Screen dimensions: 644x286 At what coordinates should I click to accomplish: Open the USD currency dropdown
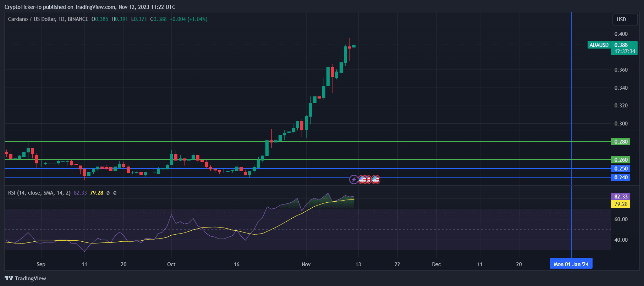coord(624,19)
